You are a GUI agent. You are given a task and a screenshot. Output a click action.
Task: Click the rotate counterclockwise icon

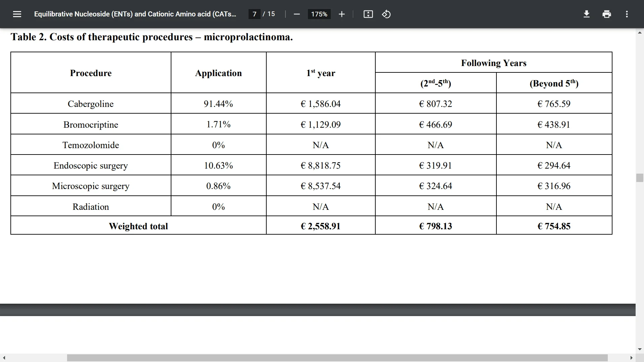tap(386, 14)
